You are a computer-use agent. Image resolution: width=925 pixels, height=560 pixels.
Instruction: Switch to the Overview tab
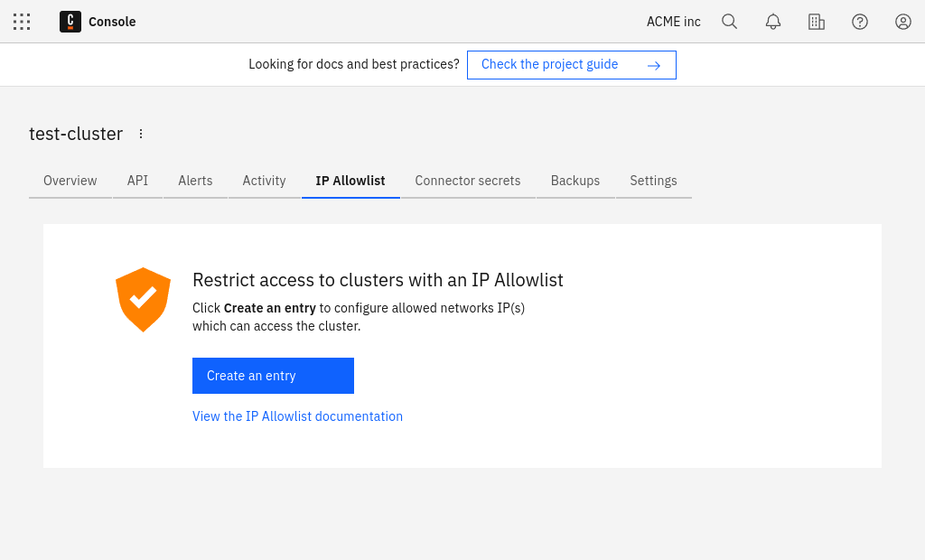point(70,181)
